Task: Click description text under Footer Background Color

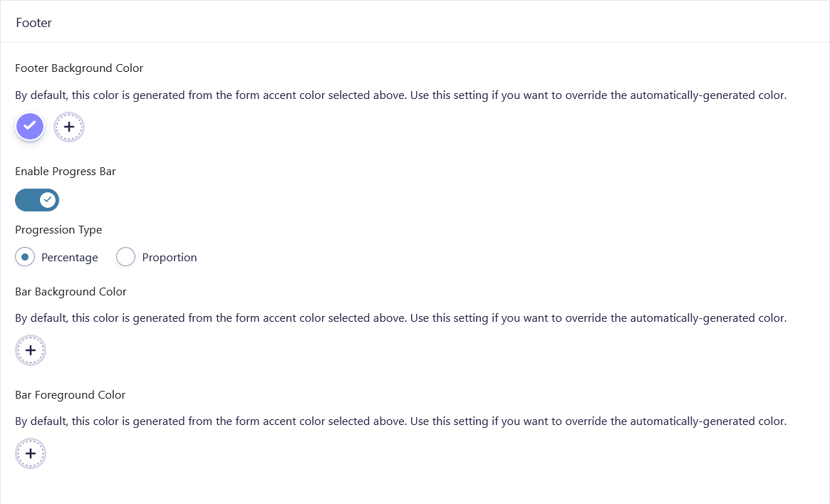Action: 400,95
